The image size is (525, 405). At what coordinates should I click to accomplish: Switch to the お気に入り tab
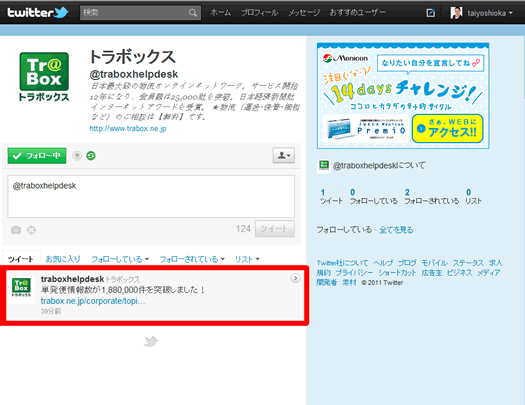(63, 259)
